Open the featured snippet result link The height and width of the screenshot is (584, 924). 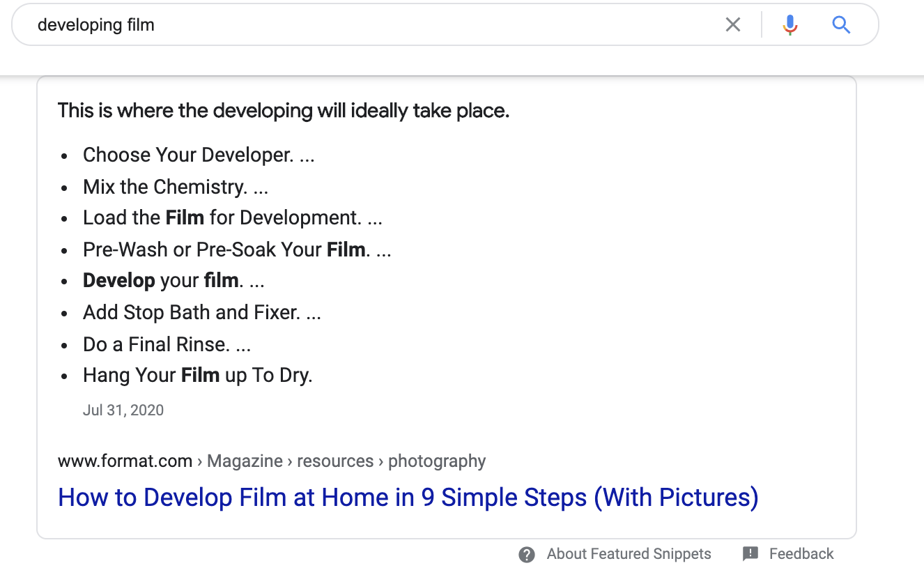[408, 497]
